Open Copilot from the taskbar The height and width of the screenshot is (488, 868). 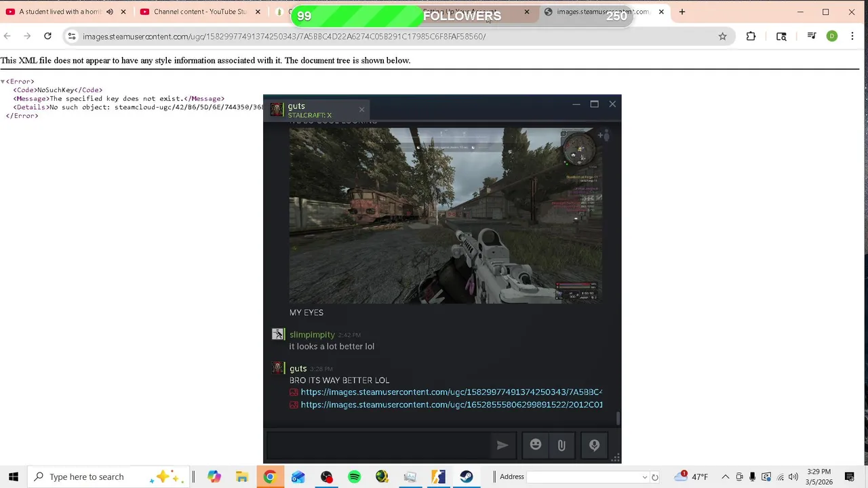[214, 476]
